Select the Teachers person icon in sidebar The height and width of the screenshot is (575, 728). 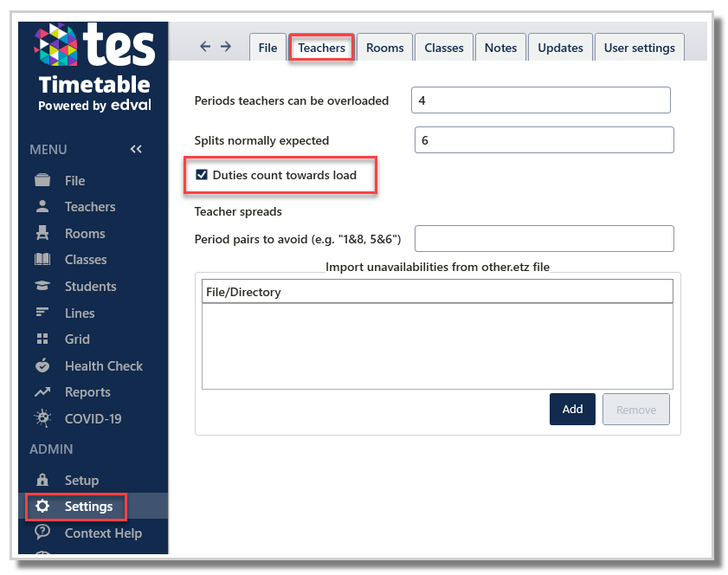pos(42,206)
